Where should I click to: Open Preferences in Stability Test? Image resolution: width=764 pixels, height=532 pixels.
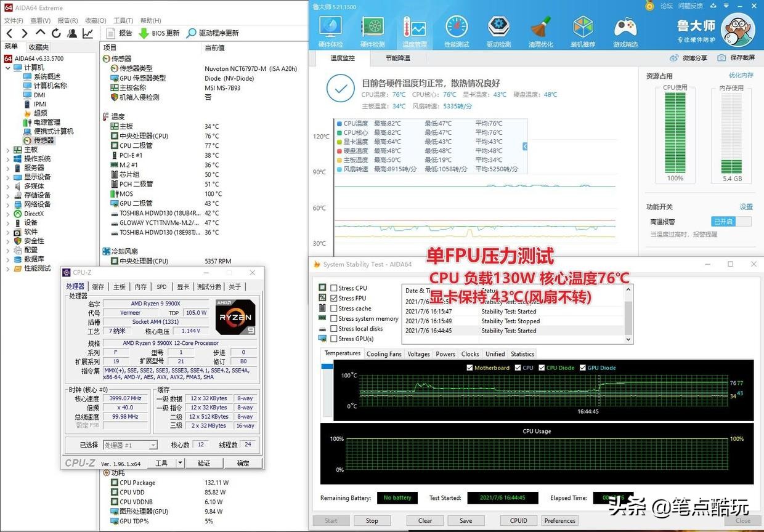559,520
